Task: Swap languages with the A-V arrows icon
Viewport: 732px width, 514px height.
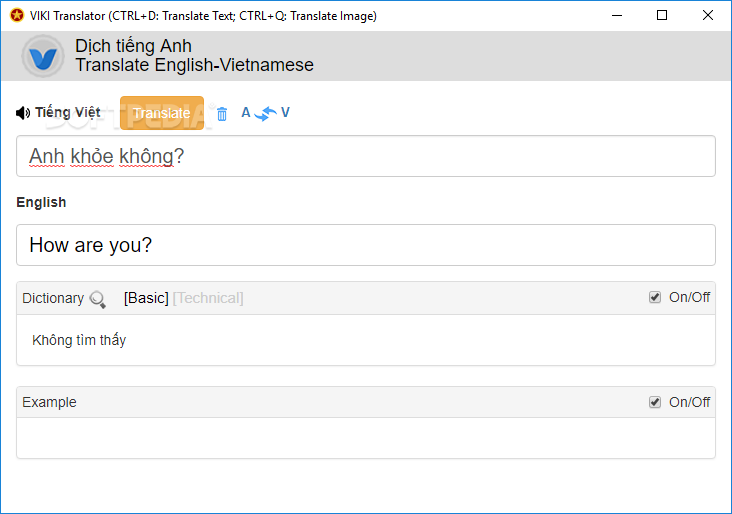Action: pos(265,113)
